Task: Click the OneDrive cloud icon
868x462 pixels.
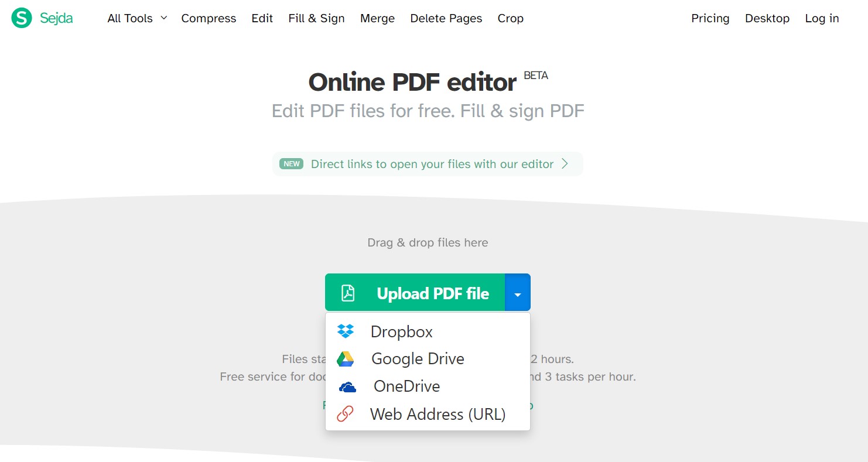Action: coord(347,387)
